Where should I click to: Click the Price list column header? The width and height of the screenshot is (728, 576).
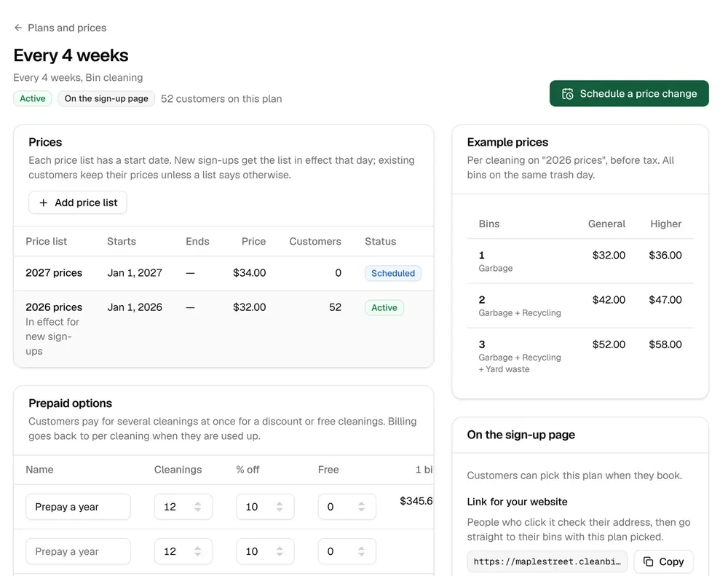pyautogui.click(x=47, y=242)
